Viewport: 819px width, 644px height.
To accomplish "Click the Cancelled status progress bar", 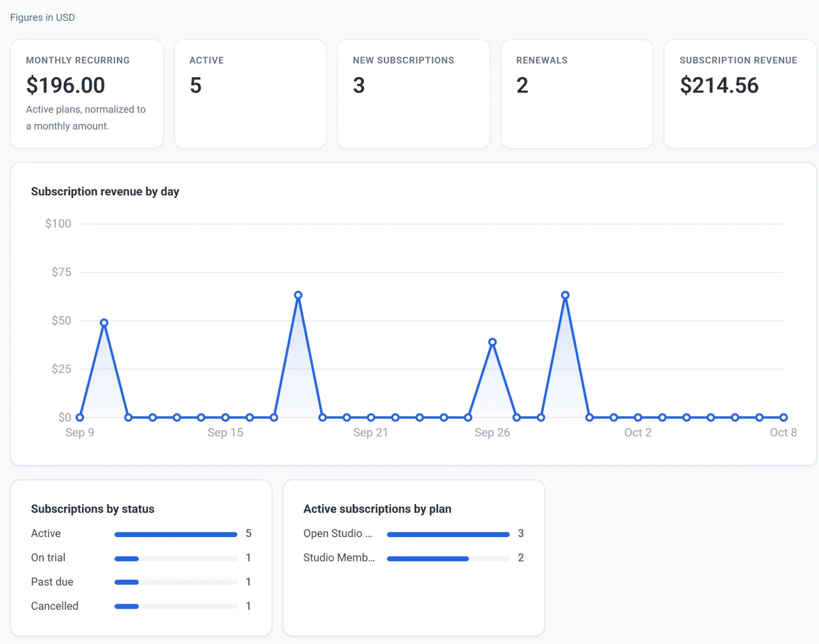I will coord(176,607).
